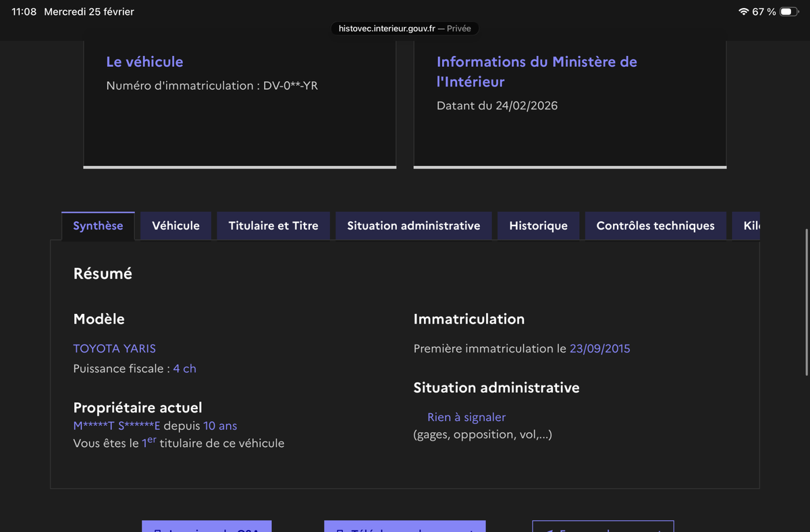This screenshot has width=810, height=532.
Task: Click the masked owner name M*****T S******E
Action: click(x=117, y=426)
